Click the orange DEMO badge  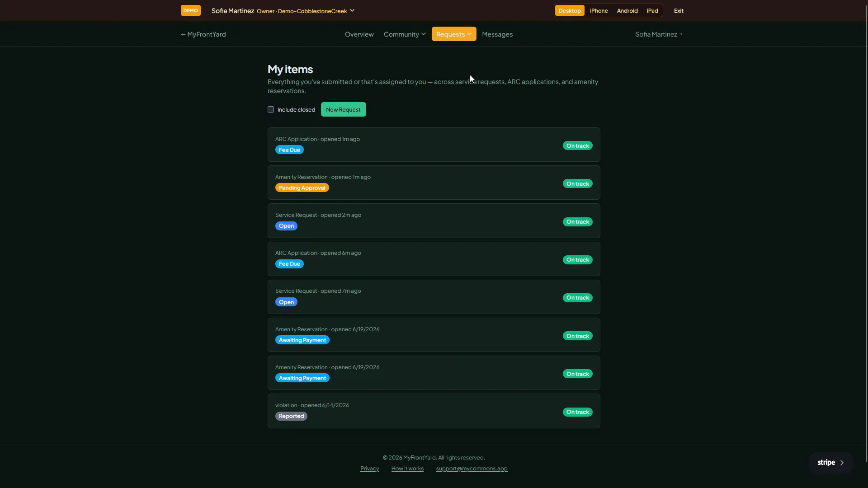(190, 10)
